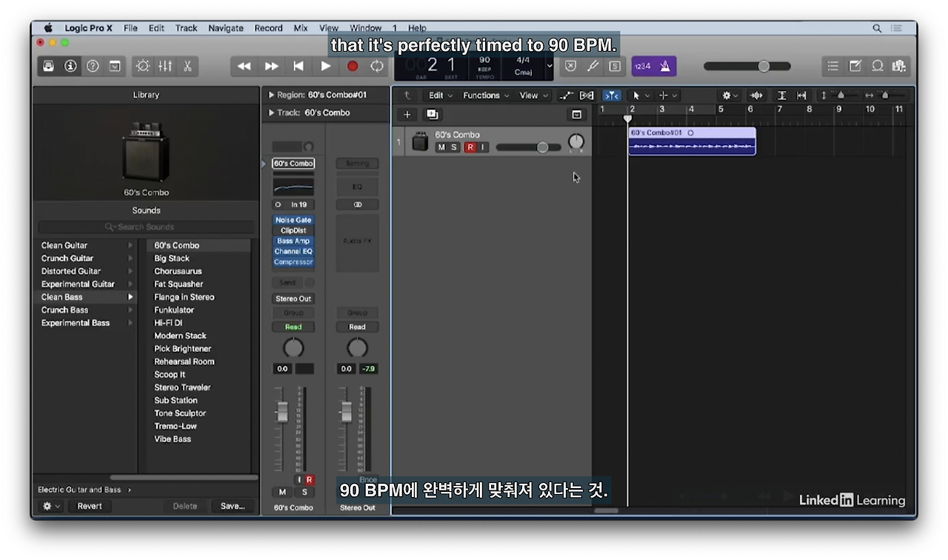Toggle the Library button in control bar
This screenshot has height=560, width=948.
click(x=48, y=66)
